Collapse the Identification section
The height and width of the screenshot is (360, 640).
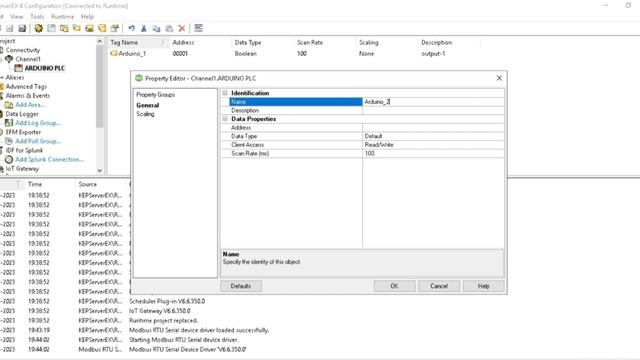point(225,93)
